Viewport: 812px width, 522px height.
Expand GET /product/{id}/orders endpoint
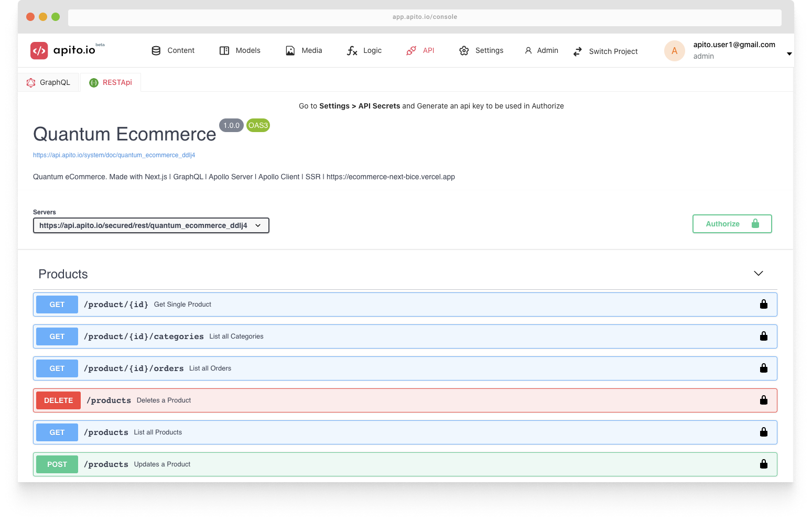[405, 368]
